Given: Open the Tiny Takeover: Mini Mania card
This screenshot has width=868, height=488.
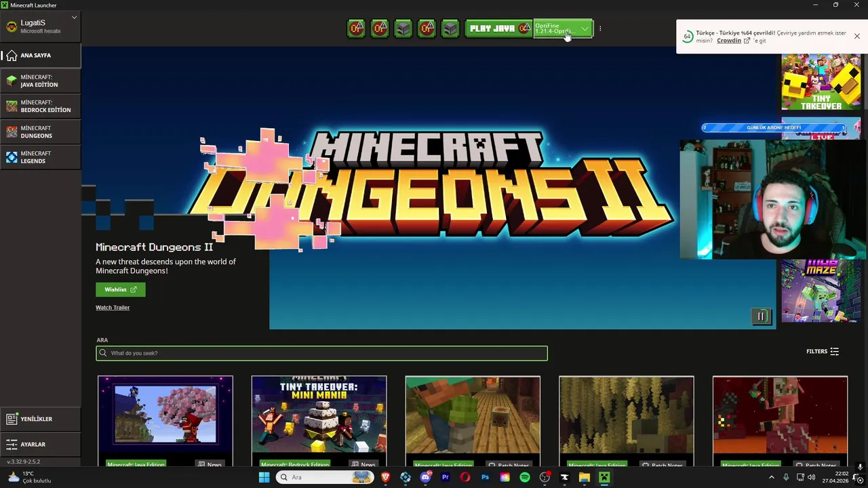Looking at the screenshot, I should [319, 422].
